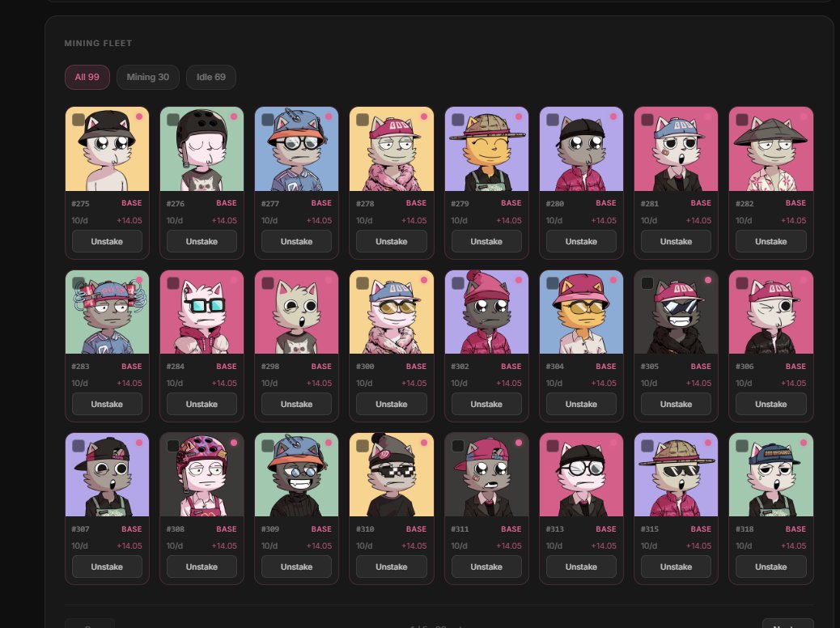The image size is (840, 628).
Task: Click Unstake under #300
Action: (x=392, y=405)
